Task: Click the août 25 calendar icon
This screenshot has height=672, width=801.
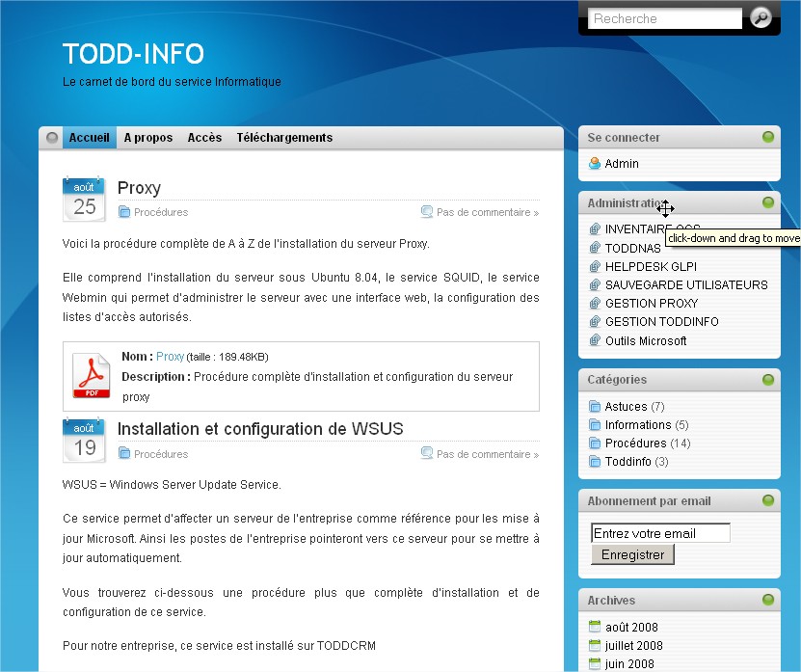Action: coord(84,199)
